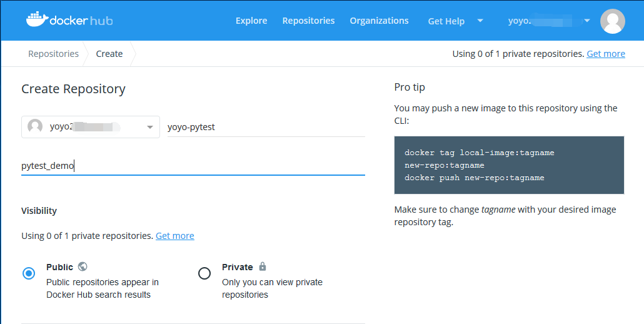Click the globe icon next to Public
Viewport: 644px width, 324px height.
(83, 266)
